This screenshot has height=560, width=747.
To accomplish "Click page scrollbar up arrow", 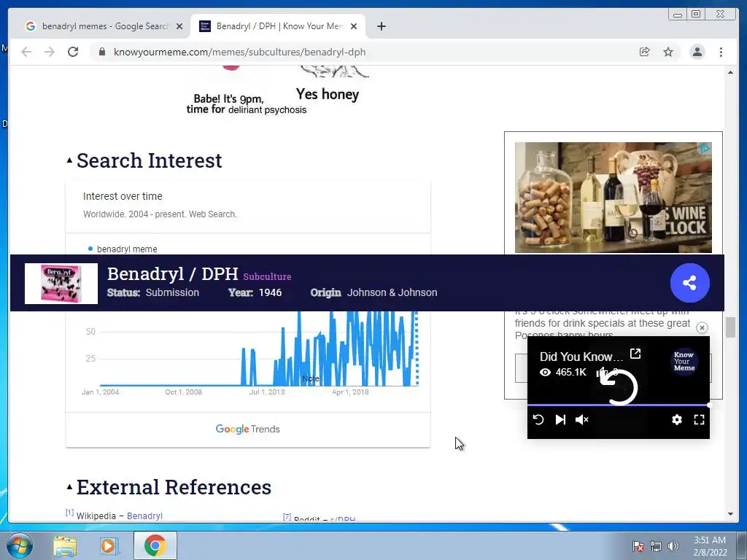I will tap(730, 73).
